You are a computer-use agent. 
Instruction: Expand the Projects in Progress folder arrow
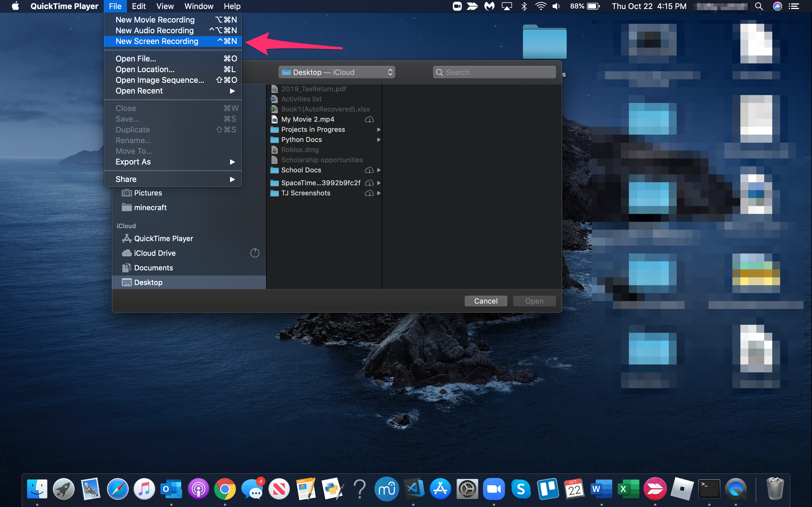pos(378,130)
